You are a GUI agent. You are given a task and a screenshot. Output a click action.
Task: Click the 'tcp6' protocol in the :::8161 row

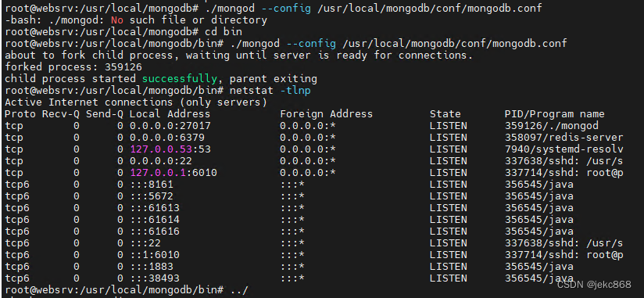(x=17, y=184)
